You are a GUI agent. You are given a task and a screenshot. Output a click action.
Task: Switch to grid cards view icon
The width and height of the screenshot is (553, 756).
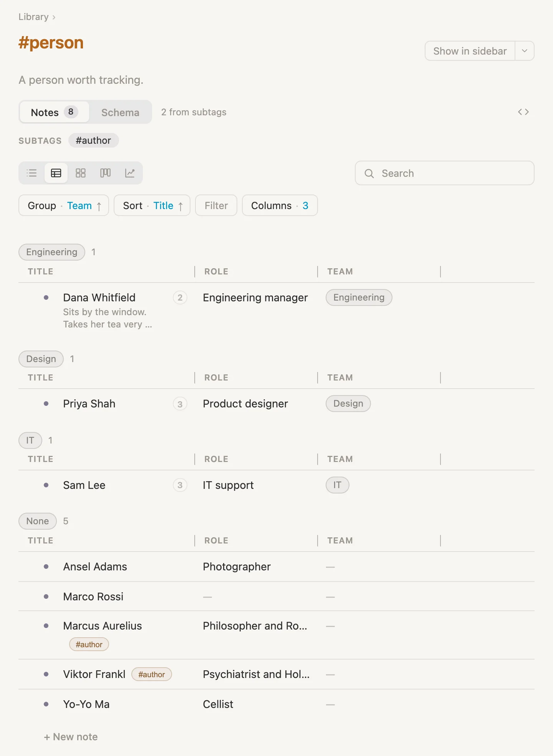81,173
